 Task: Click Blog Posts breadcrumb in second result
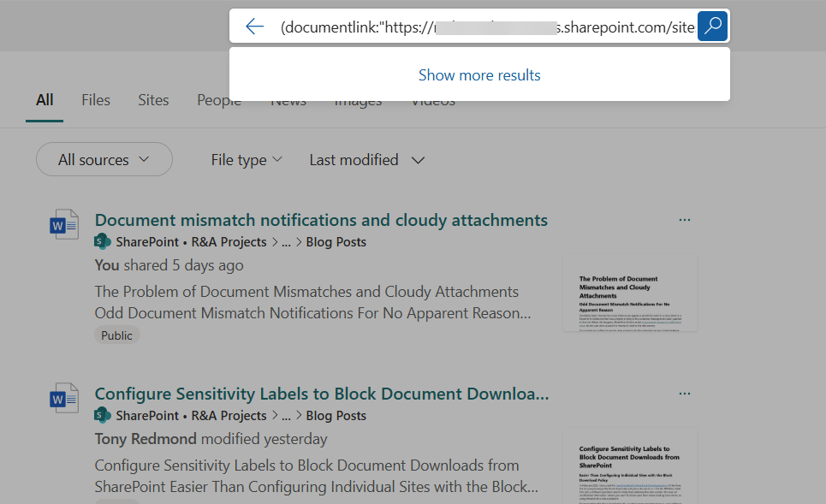(x=336, y=416)
